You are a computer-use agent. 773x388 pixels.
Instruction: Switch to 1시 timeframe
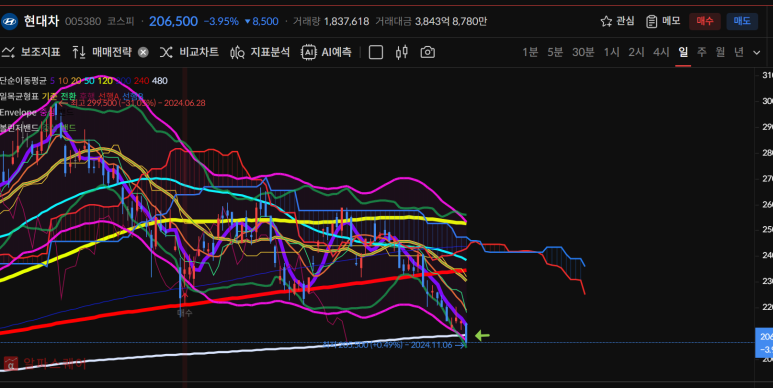pyautogui.click(x=612, y=52)
